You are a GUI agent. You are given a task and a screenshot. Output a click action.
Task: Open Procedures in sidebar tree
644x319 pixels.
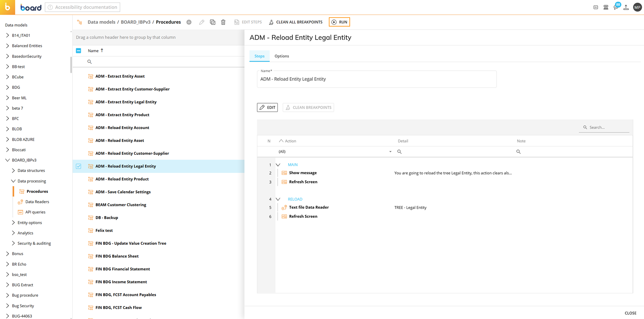[37, 191]
